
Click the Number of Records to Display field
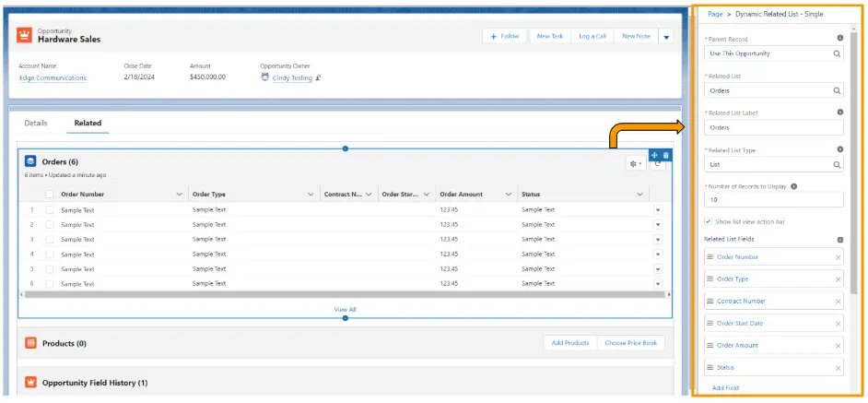774,199
